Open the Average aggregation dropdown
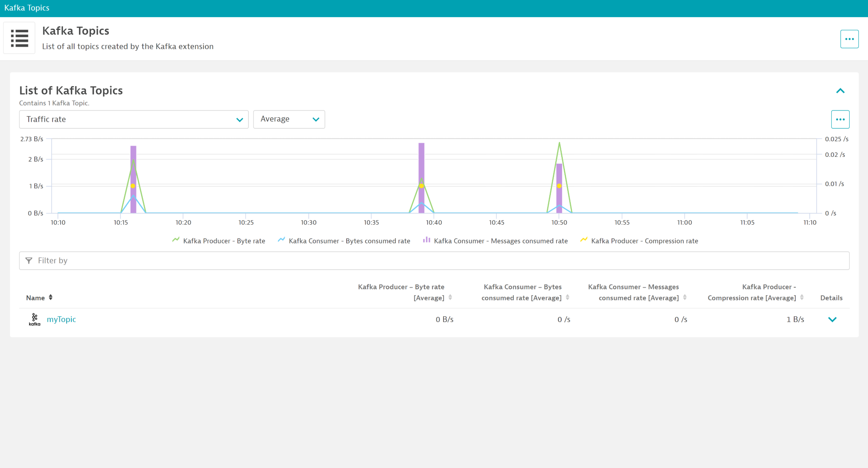The height and width of the screenshot is (468, 868). (289, 119)
